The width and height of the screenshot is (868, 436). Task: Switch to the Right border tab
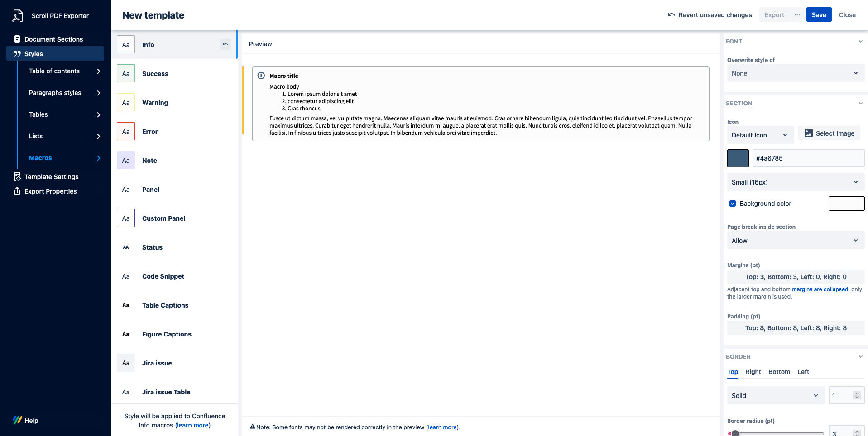click(753, 372)
